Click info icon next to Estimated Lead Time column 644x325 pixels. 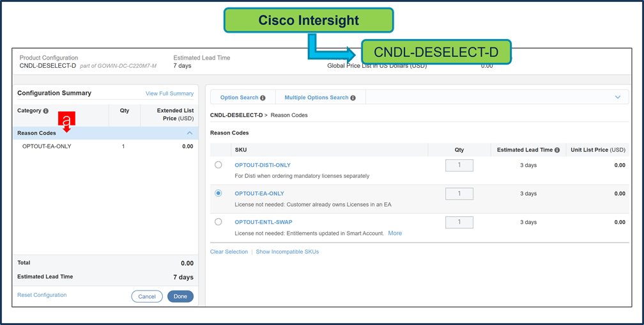pyautogui.click(x=557, y=150)
